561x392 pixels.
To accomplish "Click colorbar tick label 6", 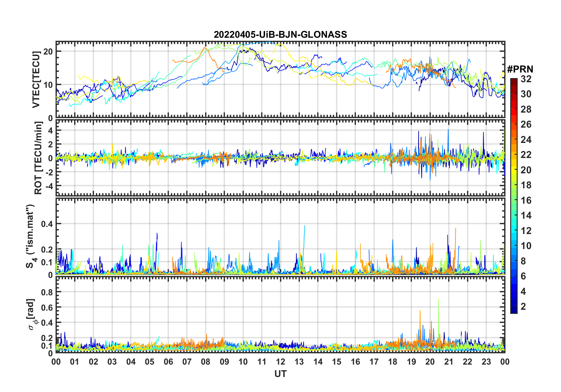I will click(x=523, y=276).
